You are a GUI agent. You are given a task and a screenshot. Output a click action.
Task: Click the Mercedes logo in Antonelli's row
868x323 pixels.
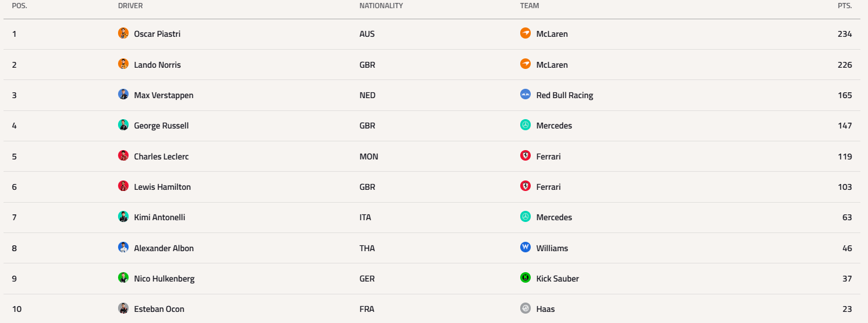click(525, 217)
